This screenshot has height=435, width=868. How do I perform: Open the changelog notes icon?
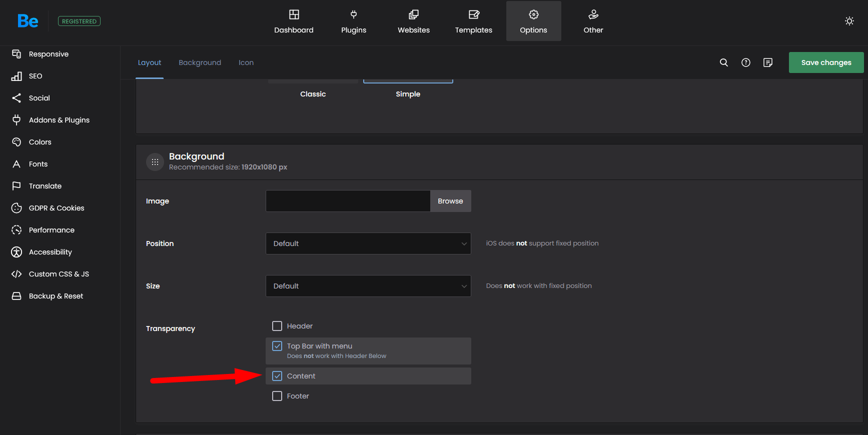pos(768,62)
